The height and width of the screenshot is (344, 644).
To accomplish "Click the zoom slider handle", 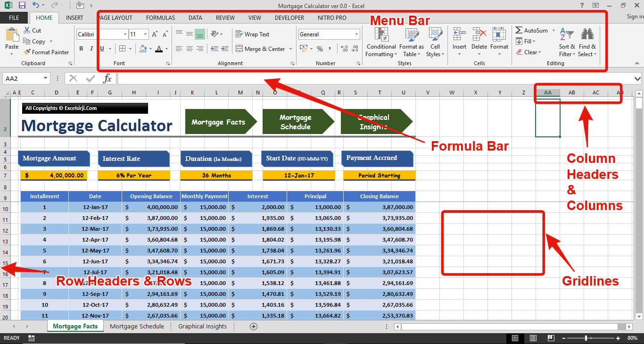I will (x=586, y=338).
